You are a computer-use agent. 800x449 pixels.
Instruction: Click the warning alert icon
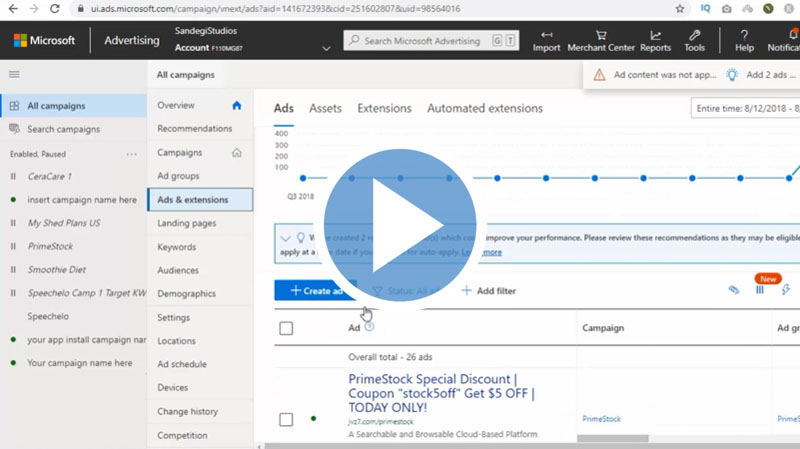pyautogui.click(x=599, y=75)
